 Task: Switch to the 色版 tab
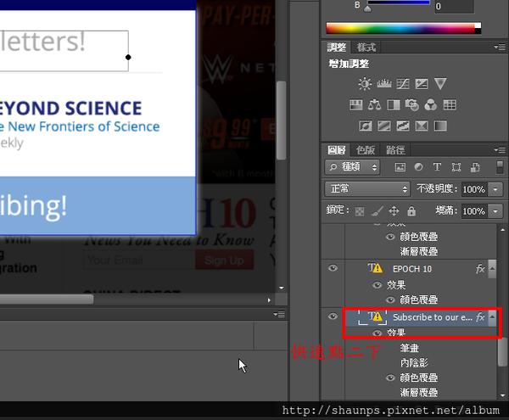pos(365,149)
